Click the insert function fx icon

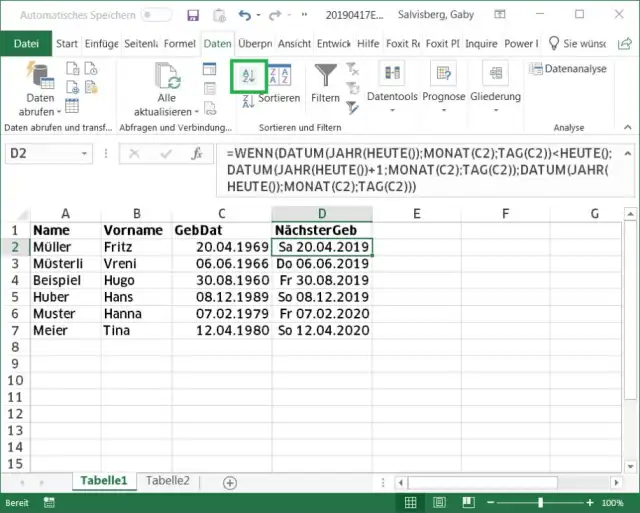click(x=198, y=154)
